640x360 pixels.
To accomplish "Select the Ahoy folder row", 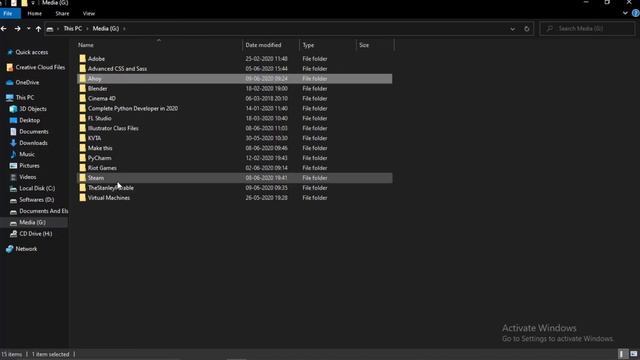I will [x=235, y=78].
